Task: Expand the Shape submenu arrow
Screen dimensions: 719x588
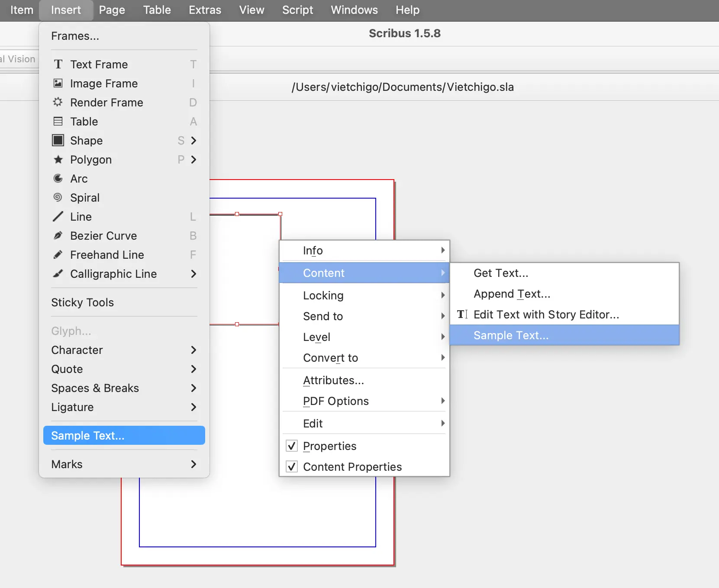Action: (193, 141)
